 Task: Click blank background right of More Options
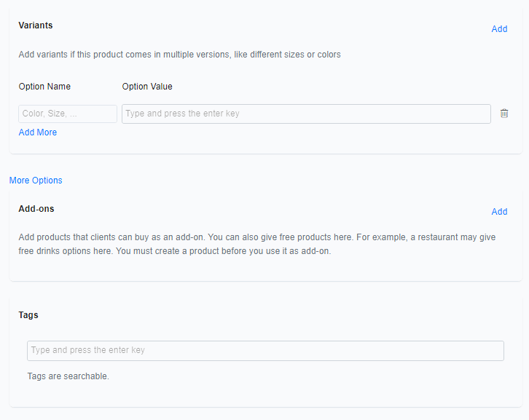tap(291, 181)
